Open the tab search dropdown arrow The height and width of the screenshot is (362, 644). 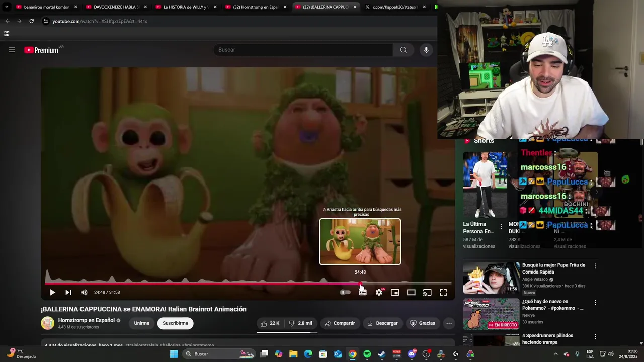point(7,7)
